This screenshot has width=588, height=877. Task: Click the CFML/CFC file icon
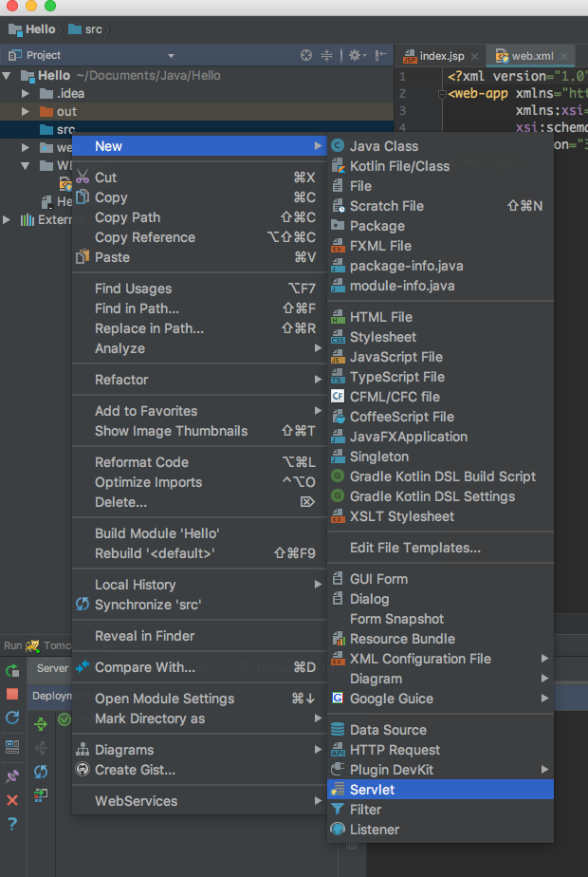337,397
